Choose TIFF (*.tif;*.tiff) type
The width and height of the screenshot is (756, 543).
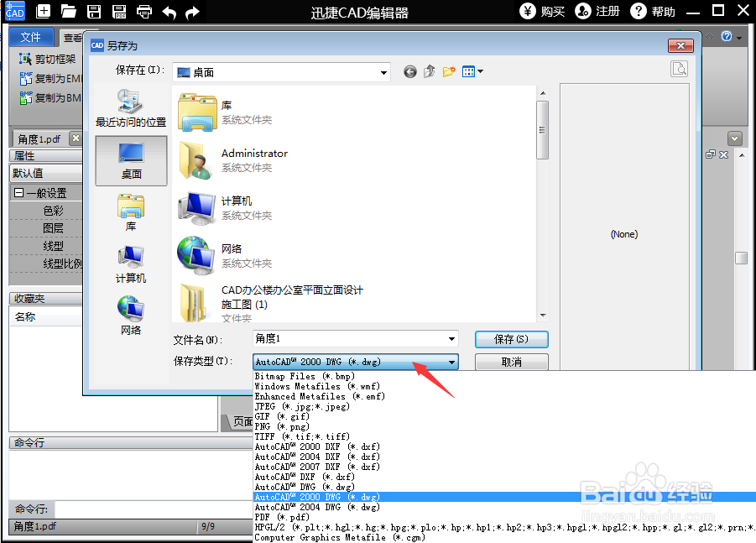click(302, 437)
